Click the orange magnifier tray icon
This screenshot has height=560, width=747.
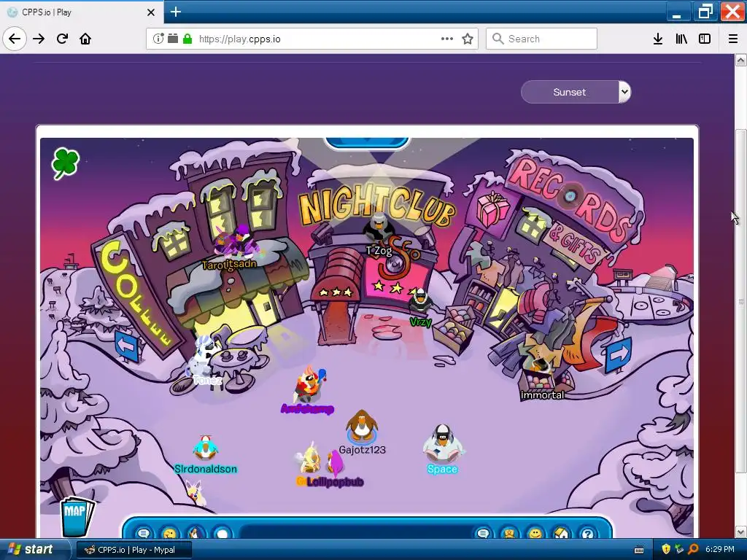click(693, 549)
